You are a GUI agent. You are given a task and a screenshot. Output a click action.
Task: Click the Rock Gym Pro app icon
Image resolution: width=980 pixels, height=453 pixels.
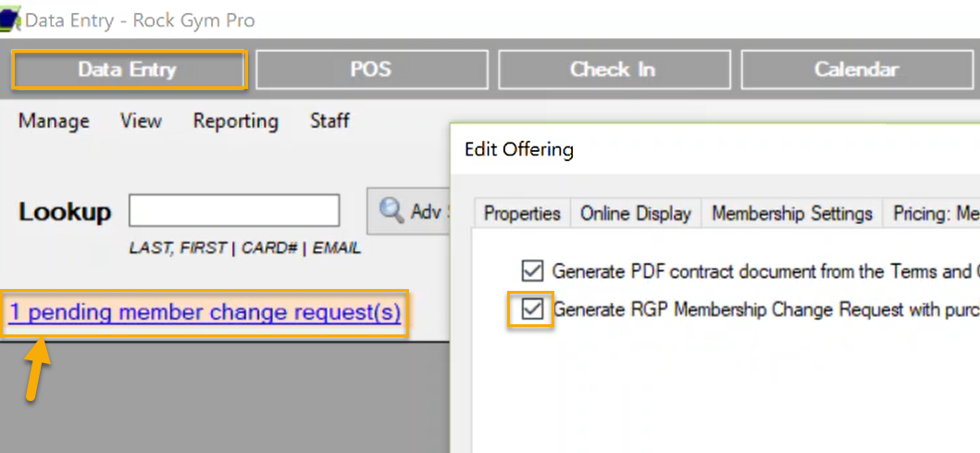coord(10,19)
